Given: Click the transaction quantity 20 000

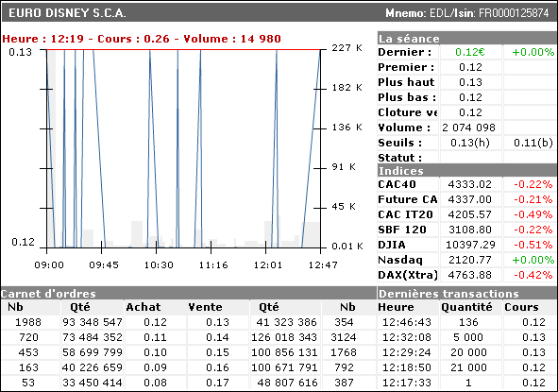Looking at the screenshot, I should pos(468,352).
